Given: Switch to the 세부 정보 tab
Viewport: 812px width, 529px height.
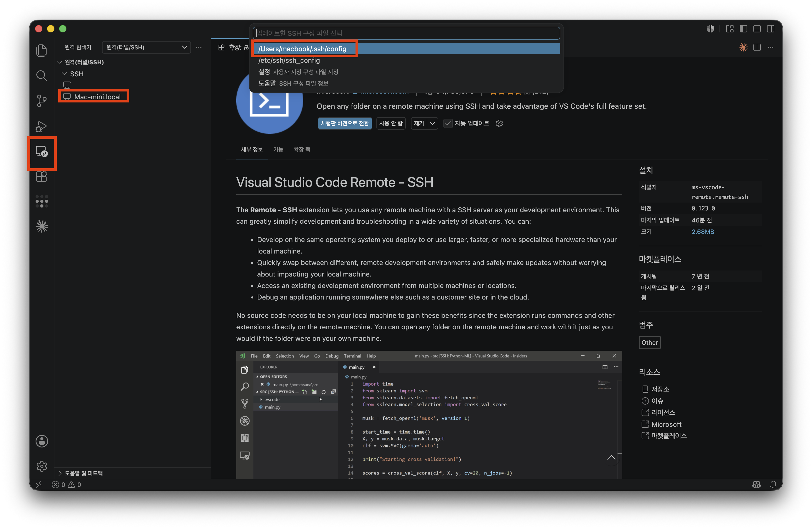Looking at the screenshot, I should click(252, 149).
